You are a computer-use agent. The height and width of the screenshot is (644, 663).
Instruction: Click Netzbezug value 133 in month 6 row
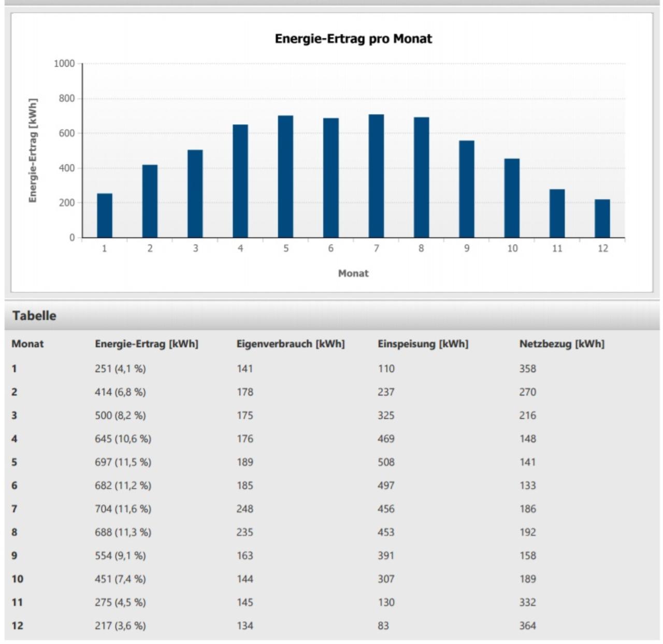[528, 485]
